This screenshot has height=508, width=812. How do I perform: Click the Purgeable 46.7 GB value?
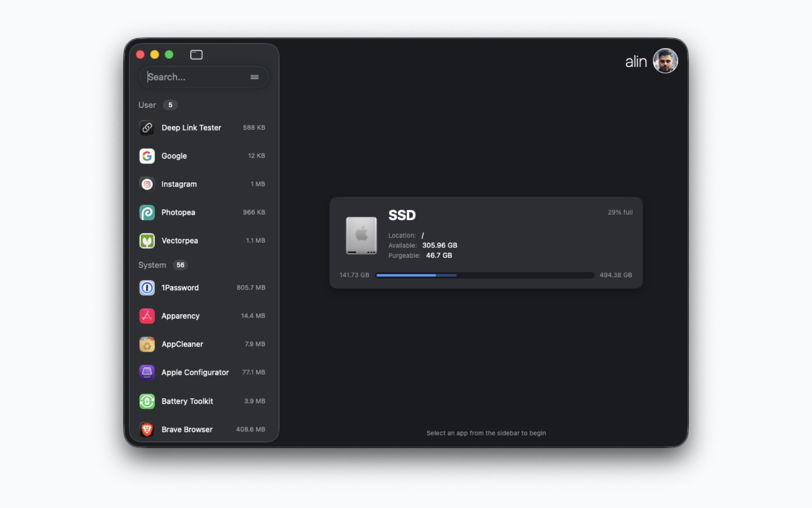439,255
